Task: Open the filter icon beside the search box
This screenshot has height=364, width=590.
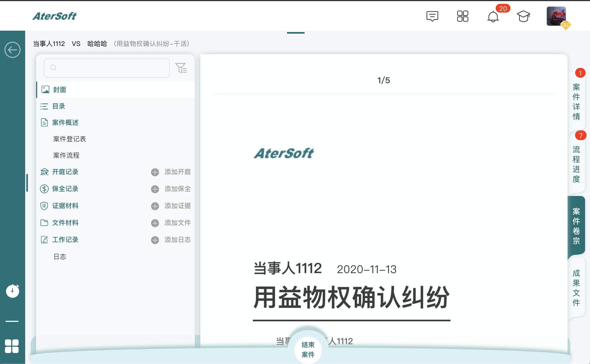Action: tap(181, 68)
